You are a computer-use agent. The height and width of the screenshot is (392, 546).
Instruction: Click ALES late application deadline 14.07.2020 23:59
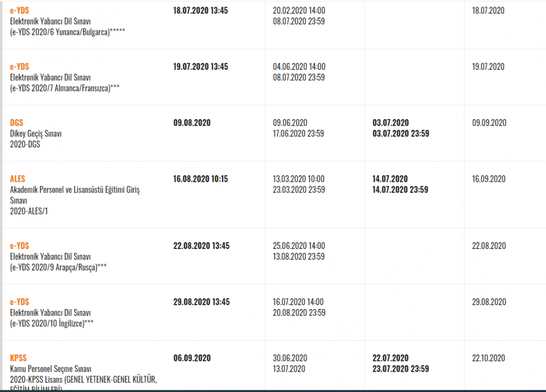(x=400, y=190)
